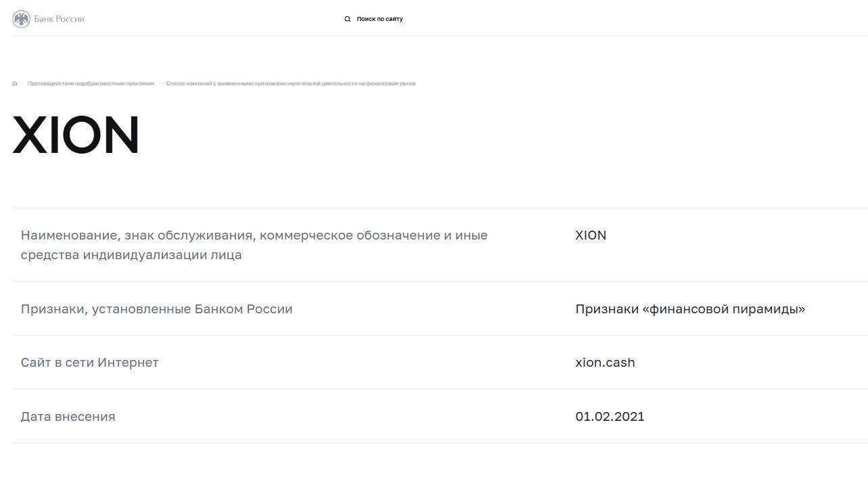Image resolution: width=868 pixels, height=500 pixels.
Task: Select the «Признаки, установленные Банком России» label
Action: (156, 309)
